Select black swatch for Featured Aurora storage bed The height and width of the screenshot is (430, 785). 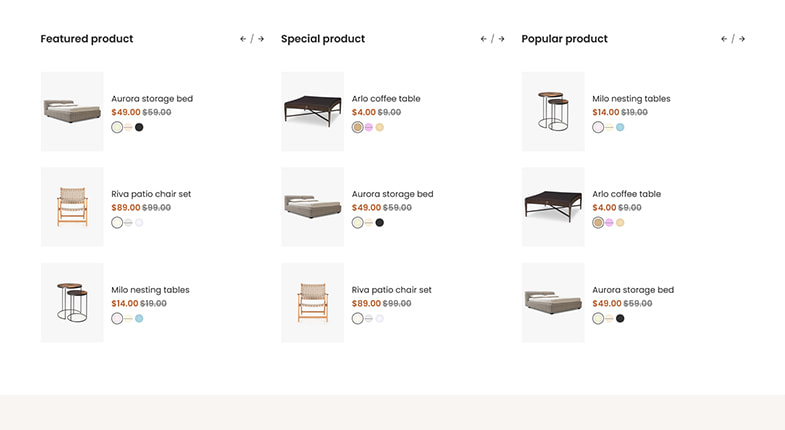pos(139,127)
